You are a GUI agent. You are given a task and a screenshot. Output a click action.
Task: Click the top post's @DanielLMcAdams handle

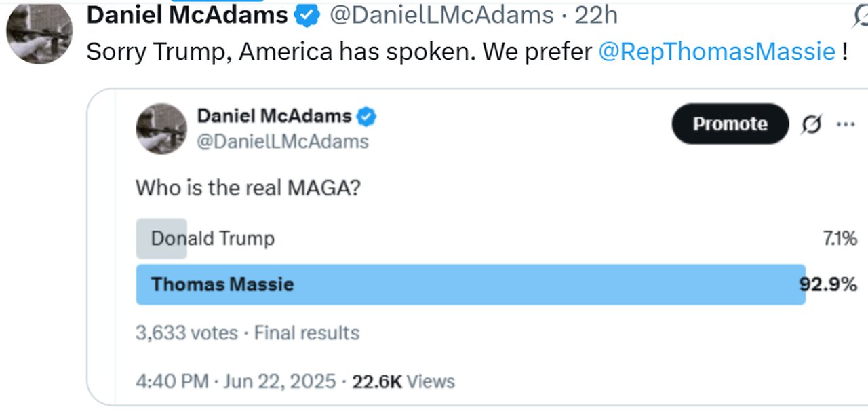tap(441, 16)
